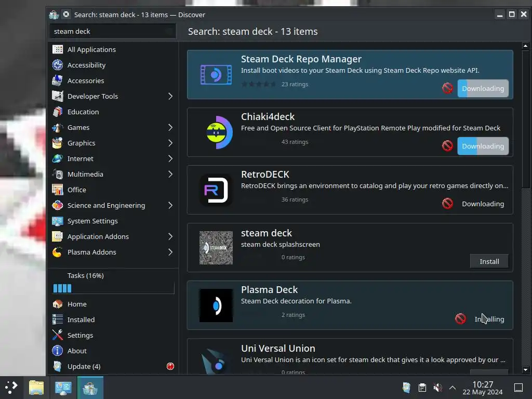Open the Steam Deck Repo Manager thumbnail

point(216,75)
